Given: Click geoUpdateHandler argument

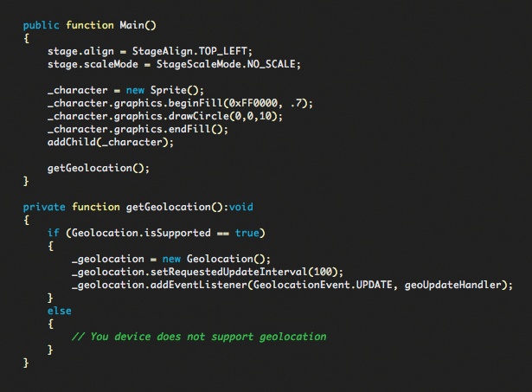Looking at the screenshot, I should 453,285.
